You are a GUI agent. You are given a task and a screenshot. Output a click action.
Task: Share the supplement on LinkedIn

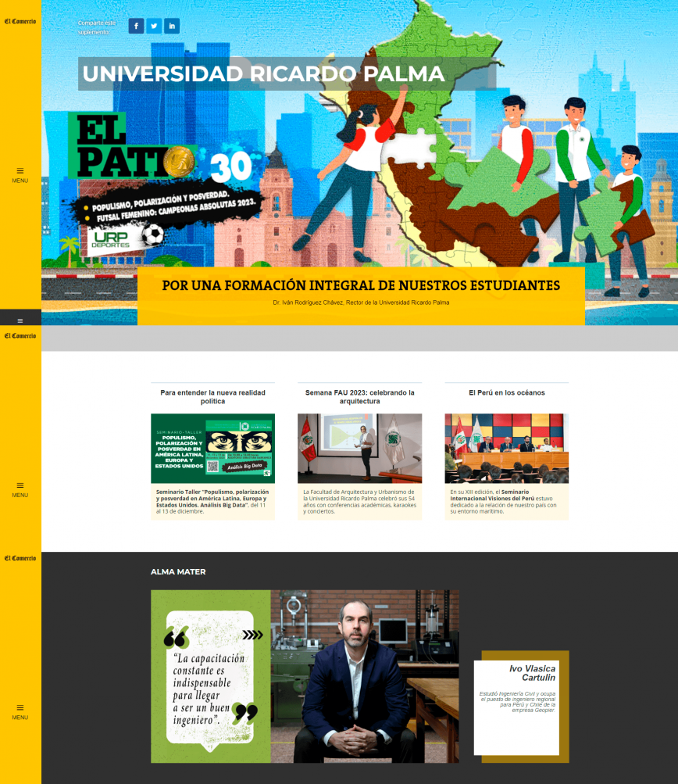click(172, 26)
